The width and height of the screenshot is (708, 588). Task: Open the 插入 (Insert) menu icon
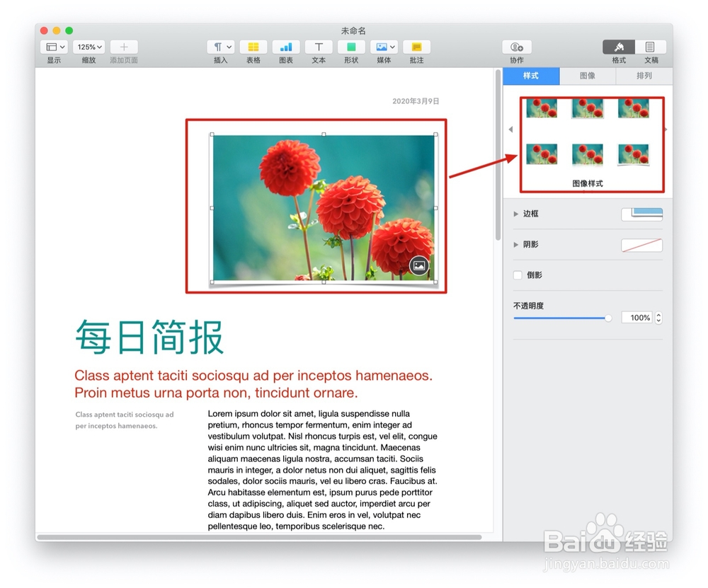click(x=220, y=47)
